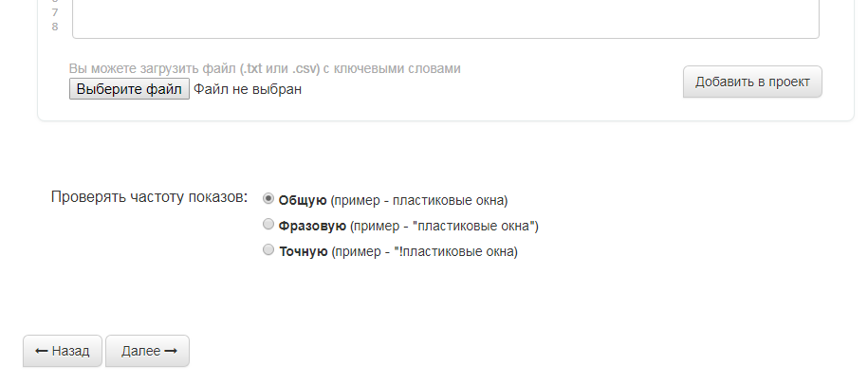This screenshot has width=868, height=384.
Task: Select the Общую frequency radio button
Action: pos(268,199)
